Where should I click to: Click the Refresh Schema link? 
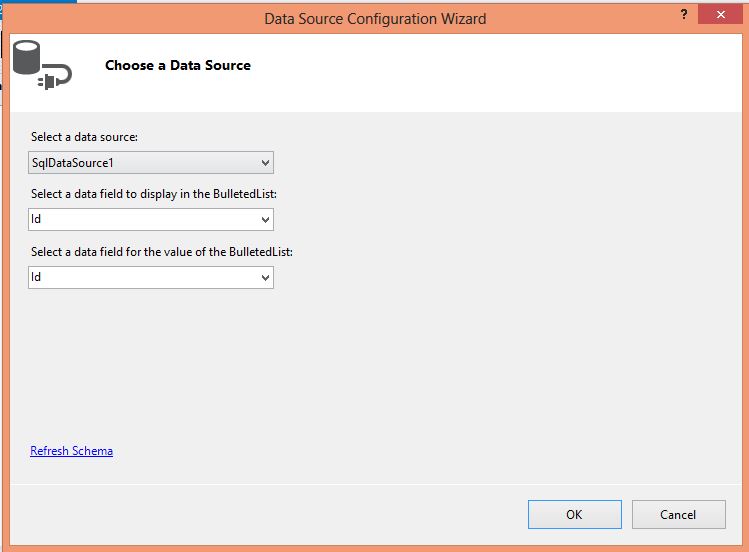71,451
